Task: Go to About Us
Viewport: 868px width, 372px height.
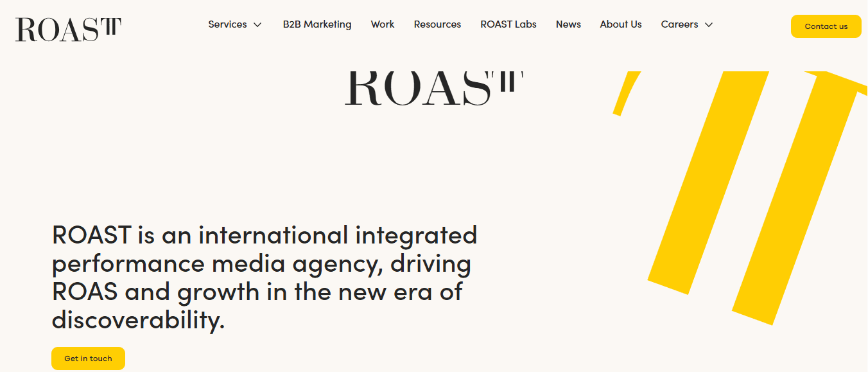Action: (620, 24)
